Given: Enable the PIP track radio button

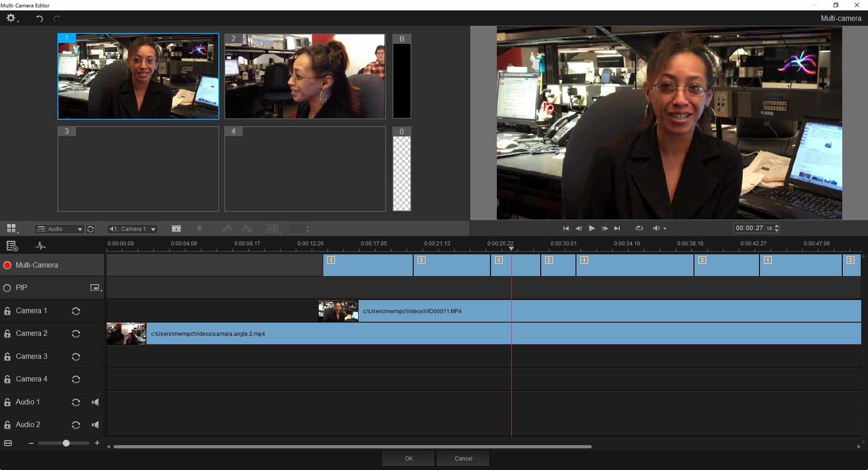Looking at the screenshot, I should 7,288.
